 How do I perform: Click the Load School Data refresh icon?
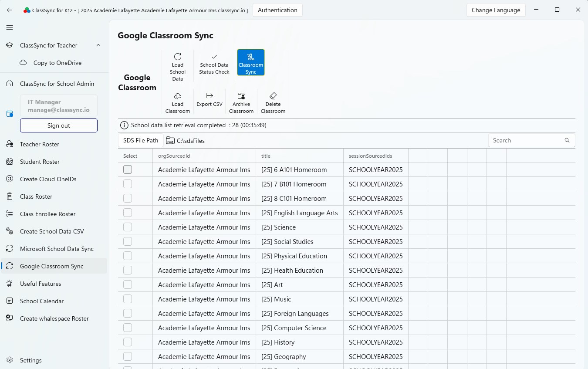[178, 57]
